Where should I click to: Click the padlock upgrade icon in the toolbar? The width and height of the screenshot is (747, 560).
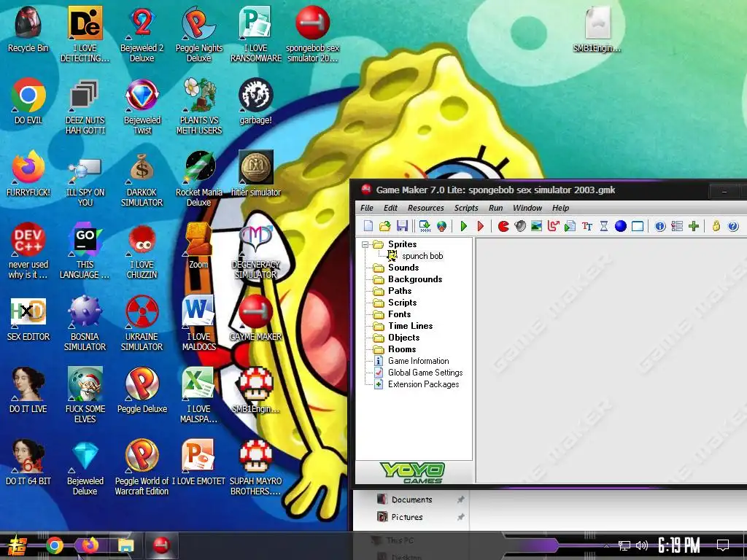pos(716,226)
